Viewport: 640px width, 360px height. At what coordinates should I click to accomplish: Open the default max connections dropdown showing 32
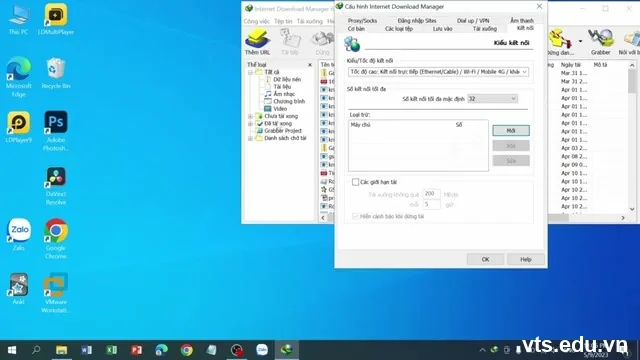pyautogui.click(x=492, y=99)
